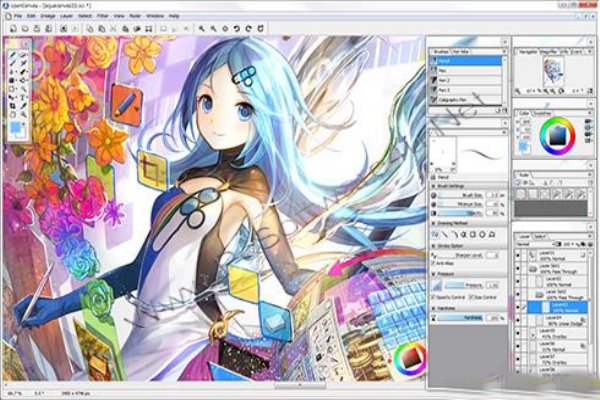The height and width of the screenshot is (400, 600).
Task: Collapse the Pressure section
Action: pyautogui.click(x=434, y=274)
